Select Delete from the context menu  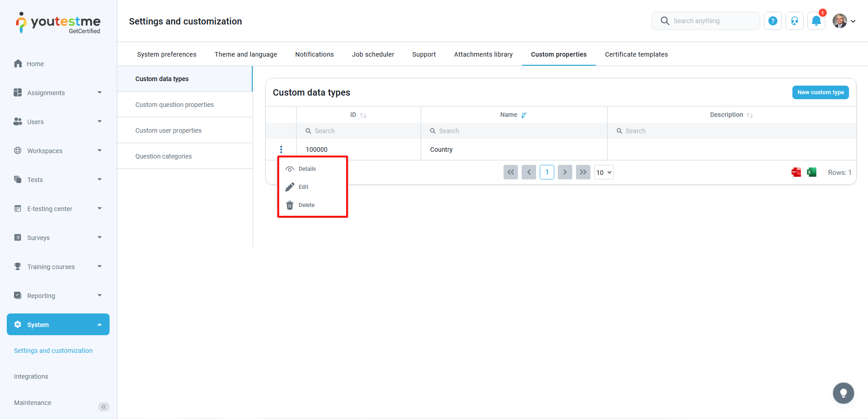click(x=307, y=205)
